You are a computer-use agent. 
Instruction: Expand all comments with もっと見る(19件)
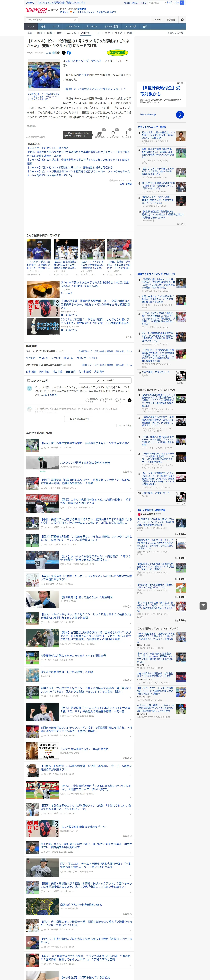pos(79,419)
